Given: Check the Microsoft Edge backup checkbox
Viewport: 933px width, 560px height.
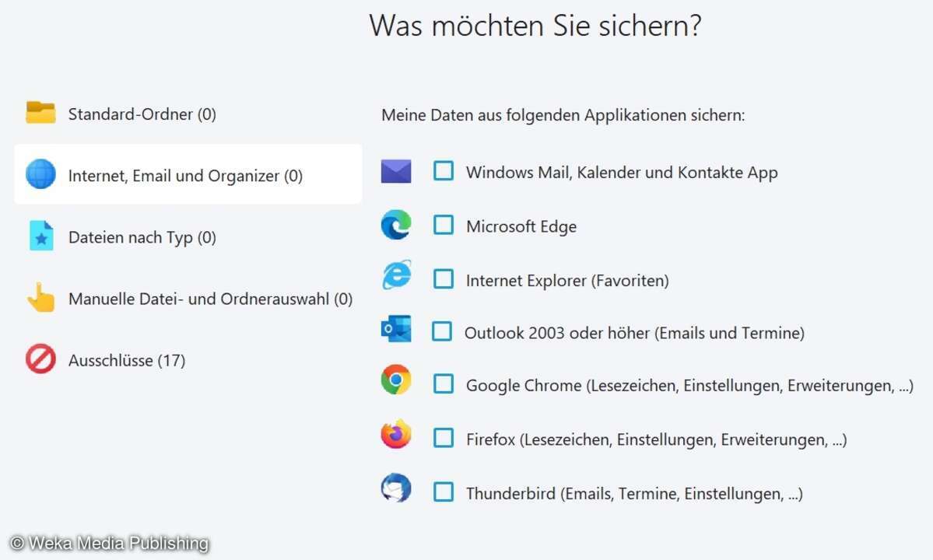Looking at the screenshot, I should (444, 226).
